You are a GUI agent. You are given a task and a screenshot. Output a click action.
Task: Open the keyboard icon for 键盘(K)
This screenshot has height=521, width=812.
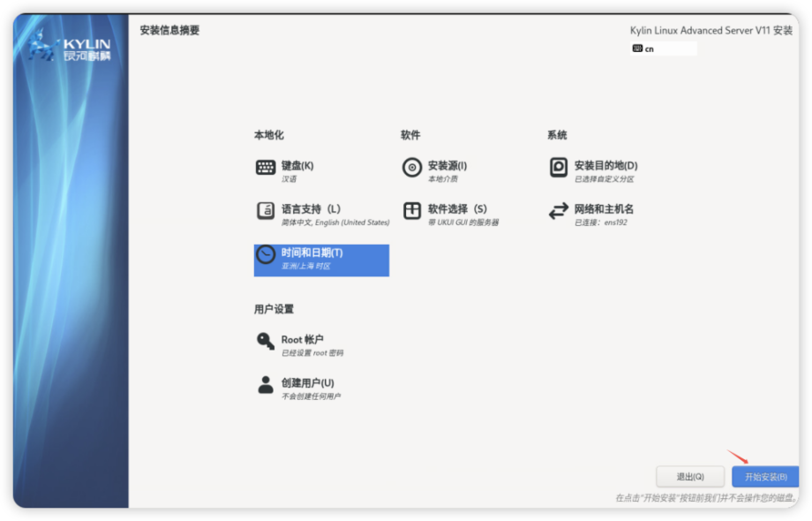pyautogui.click(x=266, y=167)
